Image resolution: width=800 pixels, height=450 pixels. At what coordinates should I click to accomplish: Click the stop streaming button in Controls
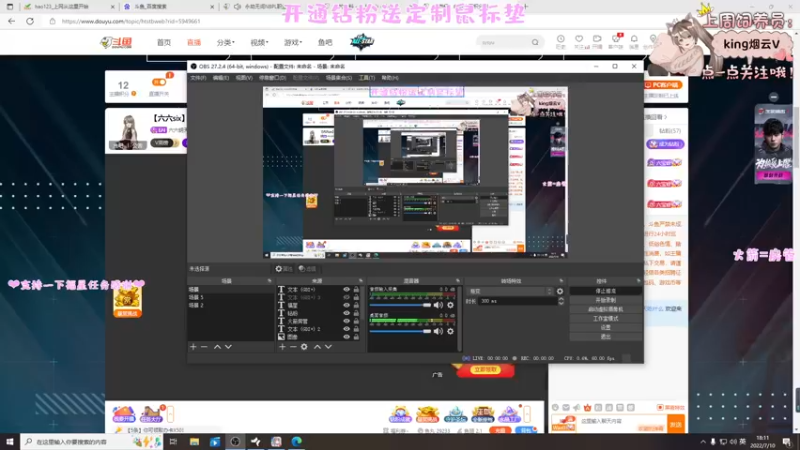pos(606,291)
